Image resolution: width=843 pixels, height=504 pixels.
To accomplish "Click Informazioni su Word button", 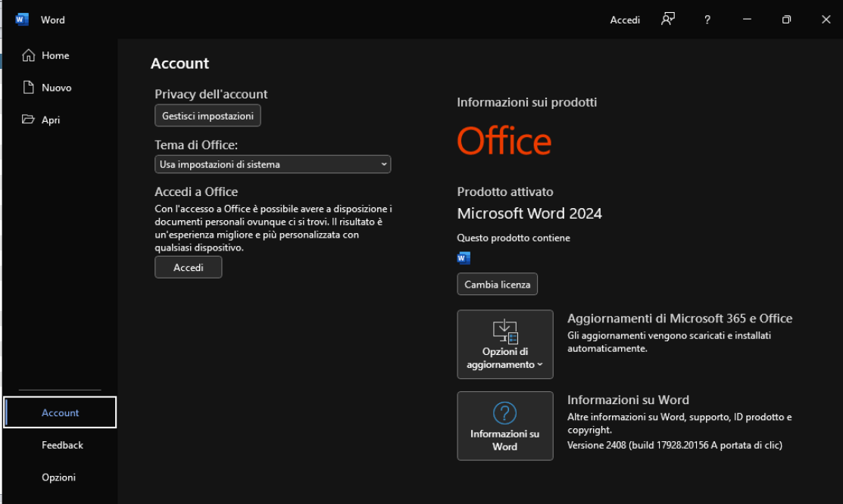I will [x=505, y=425].
